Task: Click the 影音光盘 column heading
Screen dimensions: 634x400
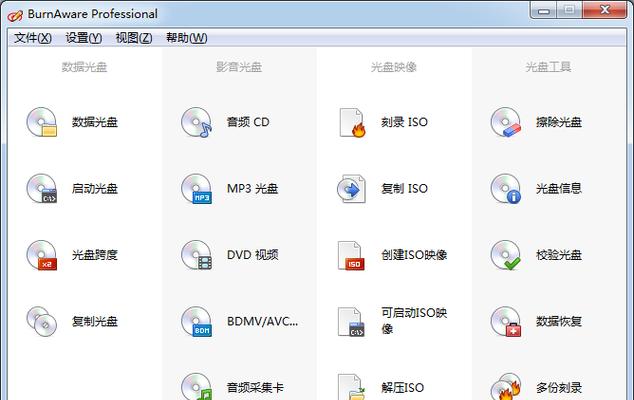Action: coord(239,67)
